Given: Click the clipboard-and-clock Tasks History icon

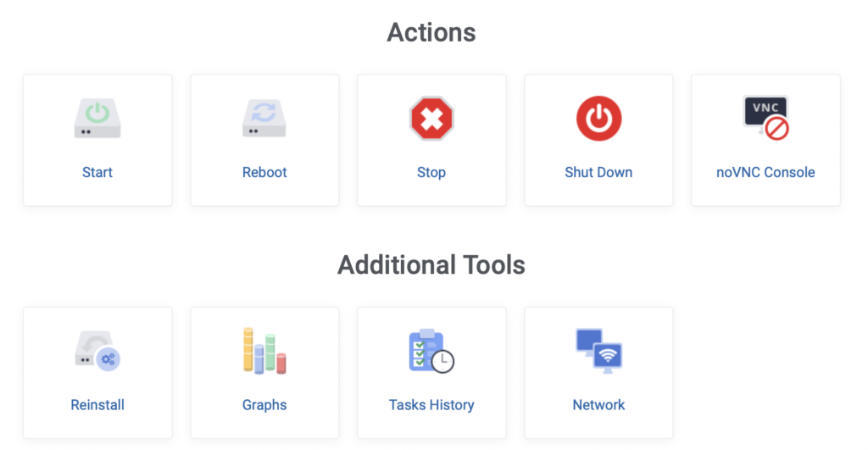Looking at the screenshot, I should click(x=431, y=351).
